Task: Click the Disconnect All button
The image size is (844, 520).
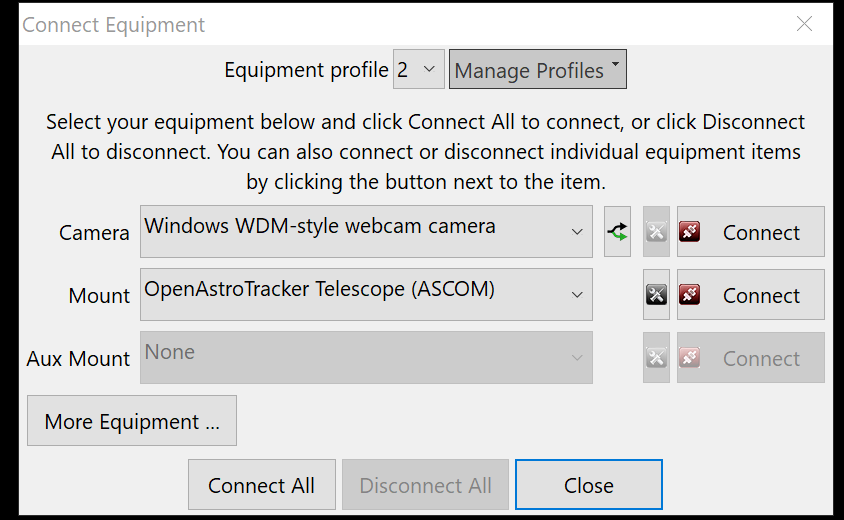Action: coord(425,484)
